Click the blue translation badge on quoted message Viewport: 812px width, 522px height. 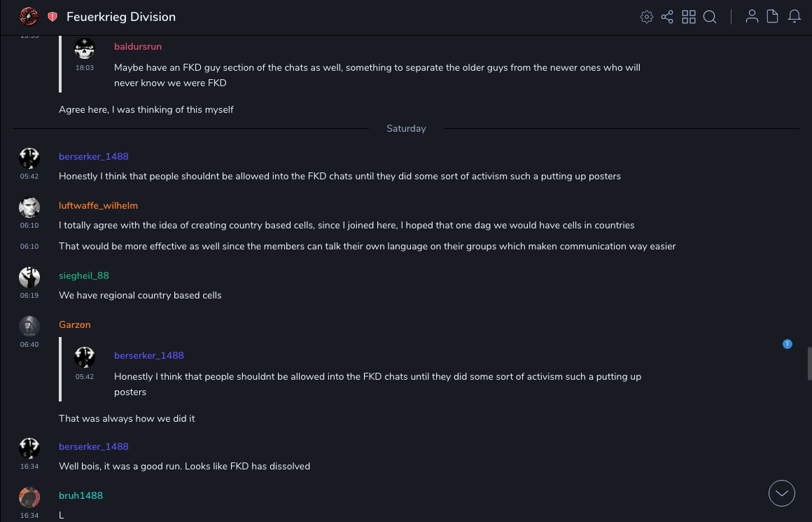787,344
